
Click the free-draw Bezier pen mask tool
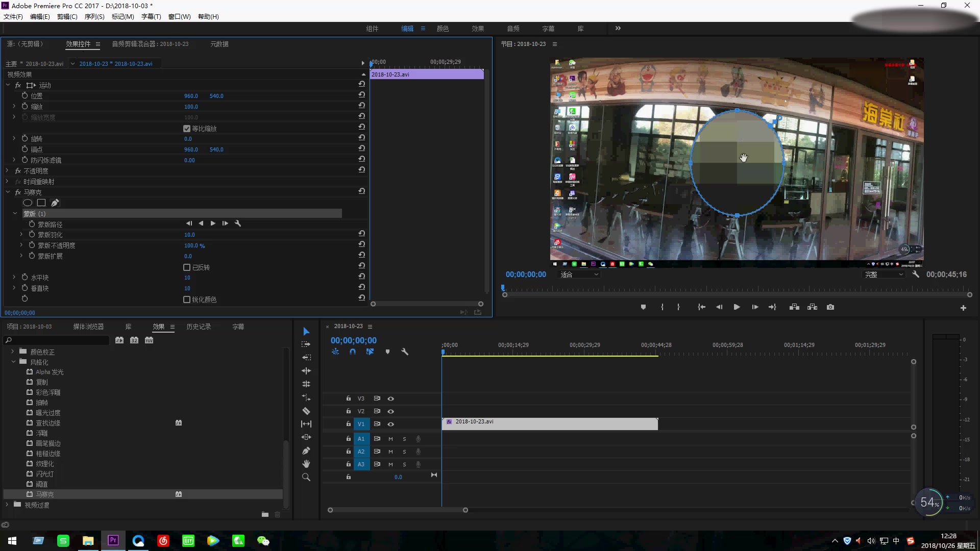tap(55, 203)
